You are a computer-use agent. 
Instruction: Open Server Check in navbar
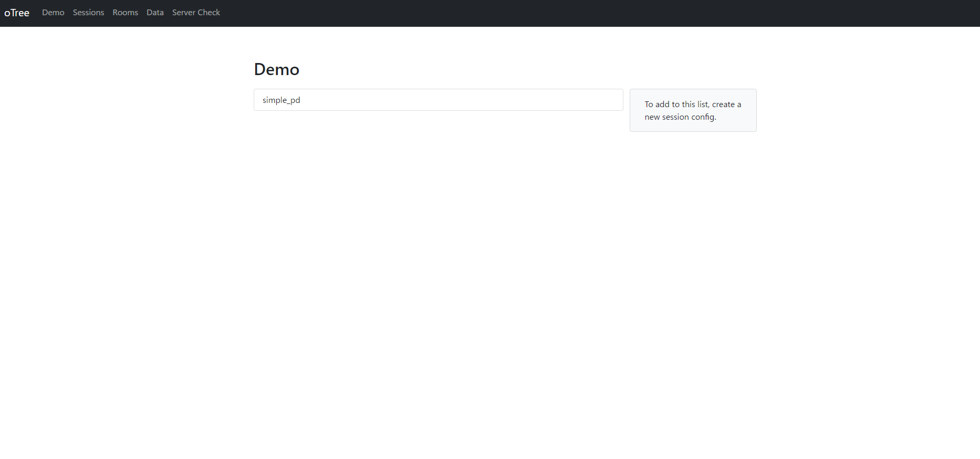[196, 13]
